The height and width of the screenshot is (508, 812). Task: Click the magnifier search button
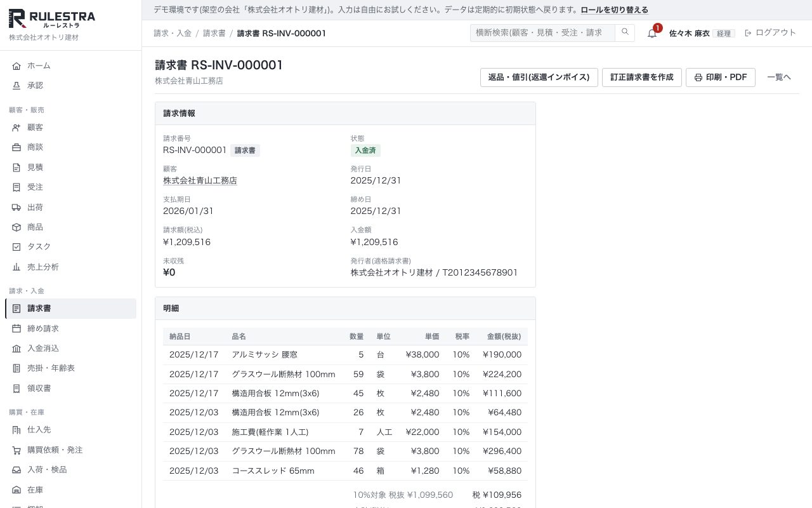pyautogui.click(x=625, y=33)
